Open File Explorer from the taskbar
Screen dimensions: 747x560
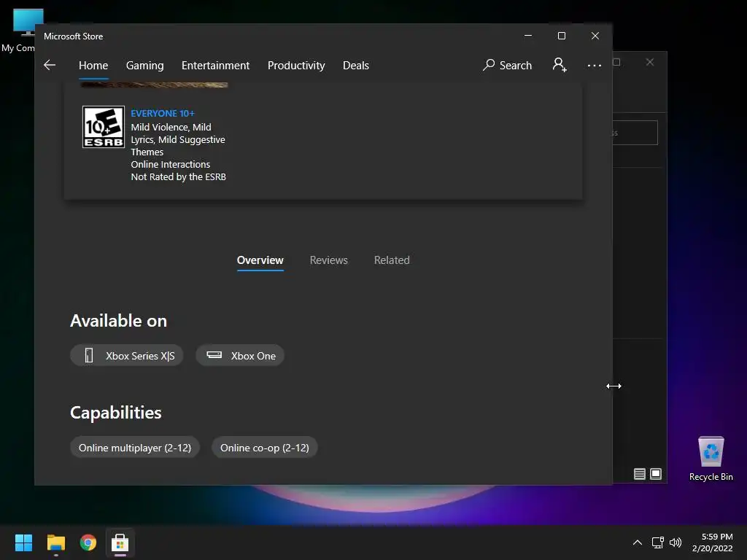pyautogui.click(x=55, y=542)
